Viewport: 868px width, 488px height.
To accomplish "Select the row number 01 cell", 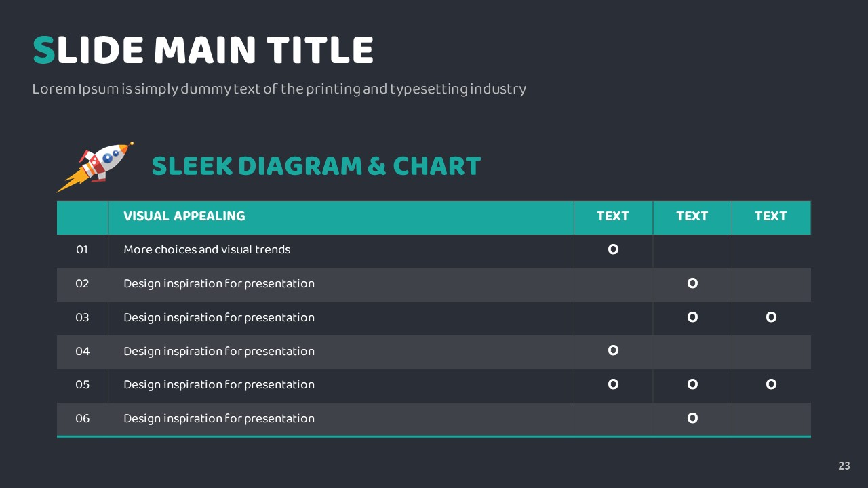I will 82,250.
